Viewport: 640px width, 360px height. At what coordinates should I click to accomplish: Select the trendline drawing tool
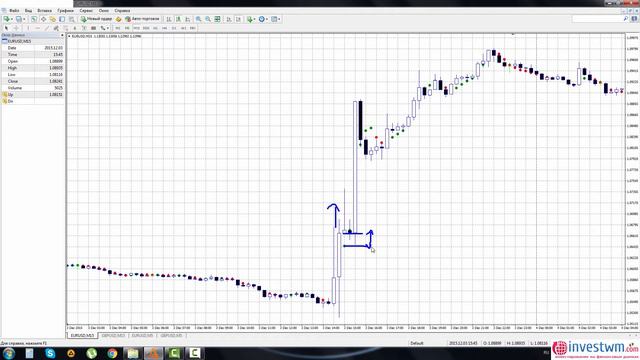tap(47, 28)
